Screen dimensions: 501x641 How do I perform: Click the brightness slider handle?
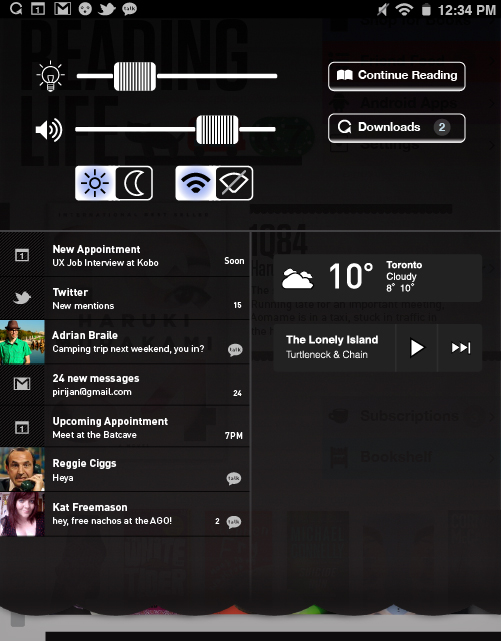[135, 76]
